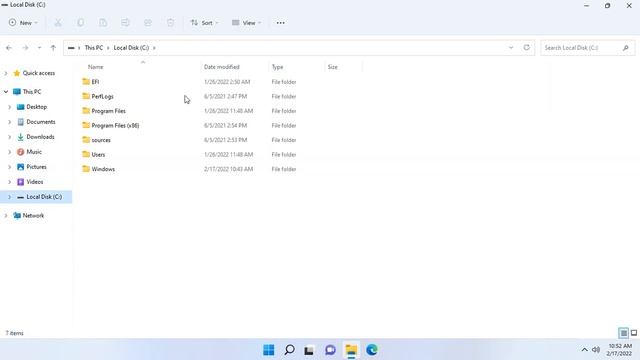Select the Users folder name

click(98, 155)
